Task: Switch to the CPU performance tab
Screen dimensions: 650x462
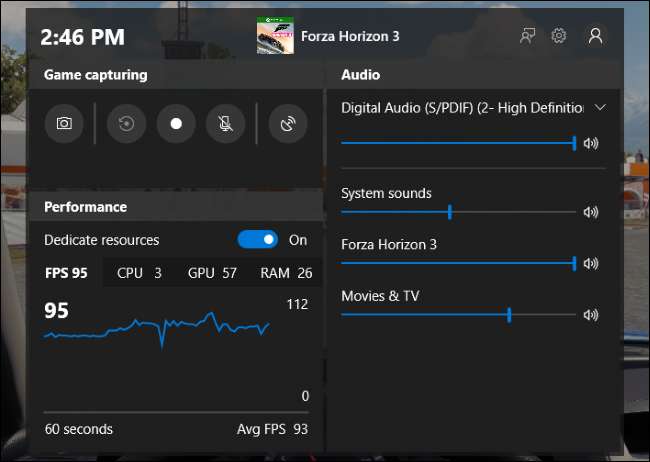Action: pyautogui.click(x=139, y=273)
